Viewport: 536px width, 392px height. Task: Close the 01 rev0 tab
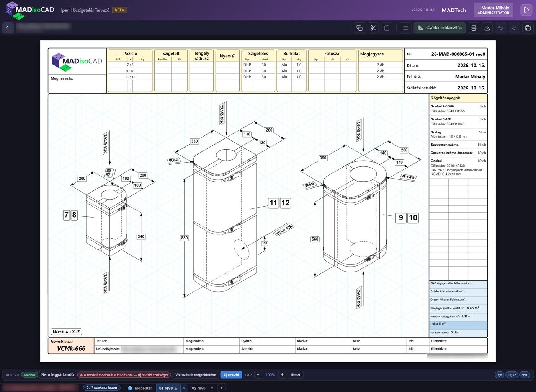[x=184, y=388]
